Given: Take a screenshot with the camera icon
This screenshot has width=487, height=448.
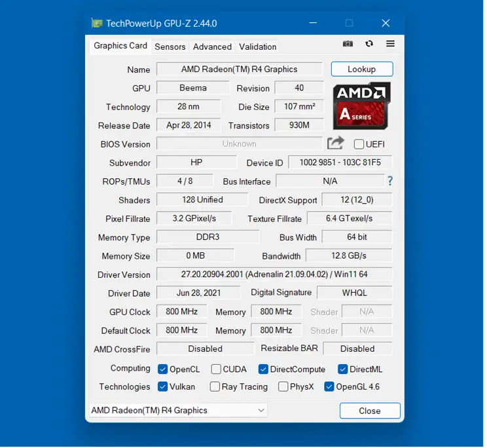Looking at the screenshot, I should pyautogui.click(x=348, y=44).
